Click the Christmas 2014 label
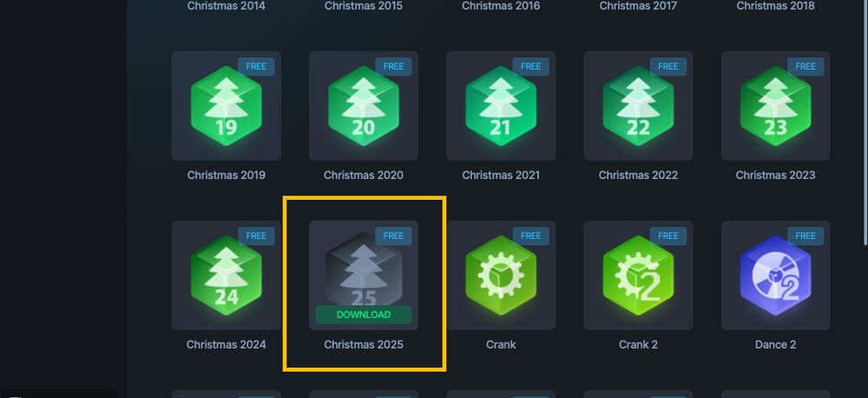The height and width of the screenshot is (398, 868). click(x=226, y=5)
